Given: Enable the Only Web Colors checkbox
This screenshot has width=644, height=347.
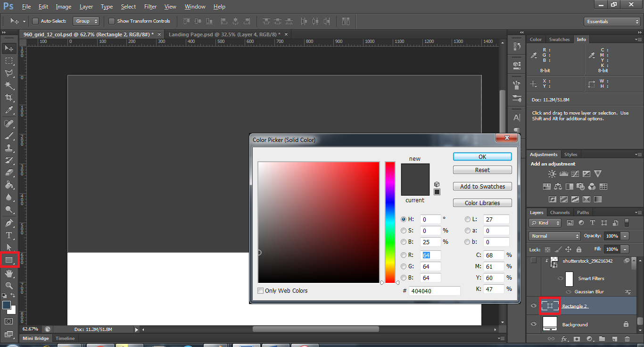Looking at the screenshot, I should click(x=260, y=290).
